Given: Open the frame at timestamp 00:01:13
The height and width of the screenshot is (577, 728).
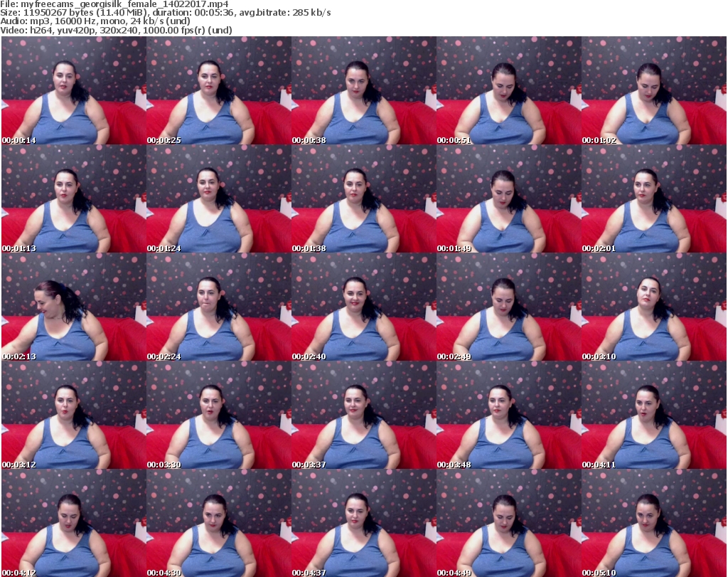Looking at the screenshot, I should (74, 198).
